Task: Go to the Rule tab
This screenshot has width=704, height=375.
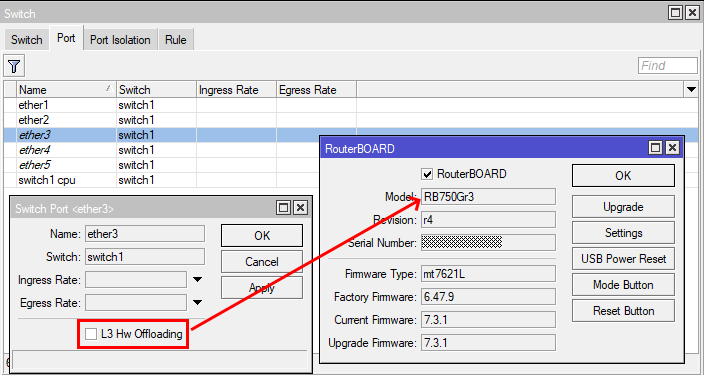Action: [176, 40]
